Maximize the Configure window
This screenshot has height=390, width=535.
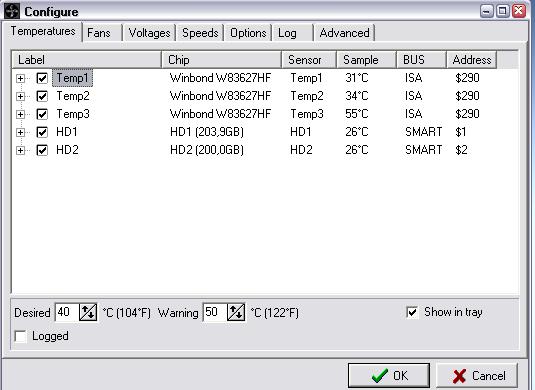(502, 11)
